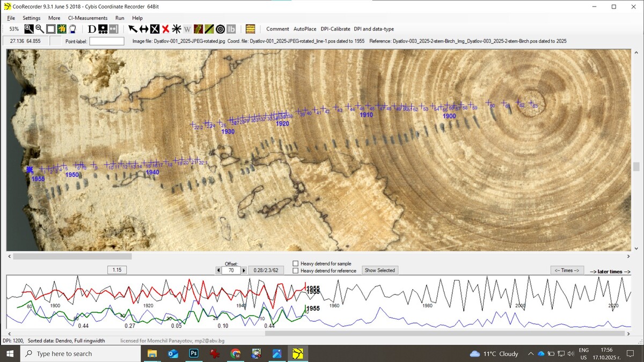Click the double-headed horizontal arrow icon
Screen dimensions: 644x362
pos(143,29)
